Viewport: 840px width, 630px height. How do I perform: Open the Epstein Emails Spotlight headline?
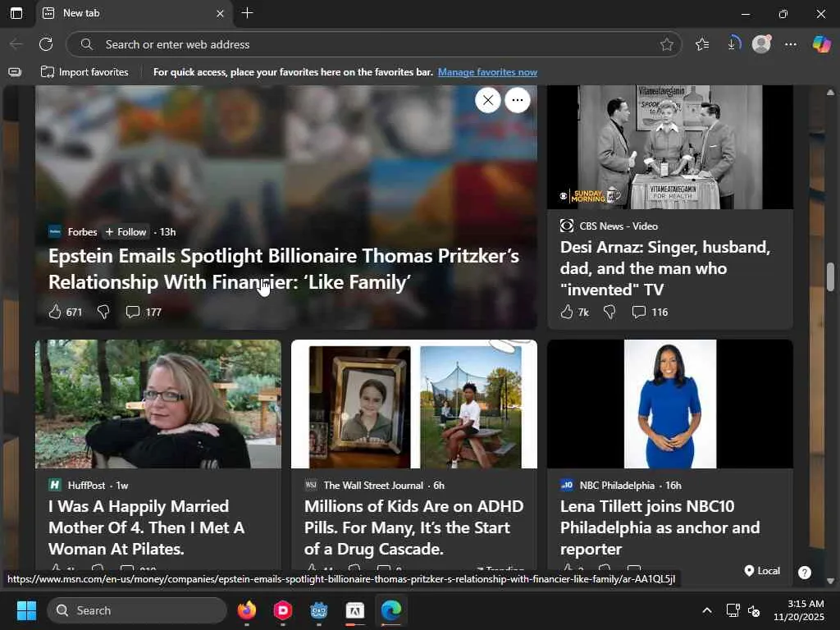click(x=283, y=269)
